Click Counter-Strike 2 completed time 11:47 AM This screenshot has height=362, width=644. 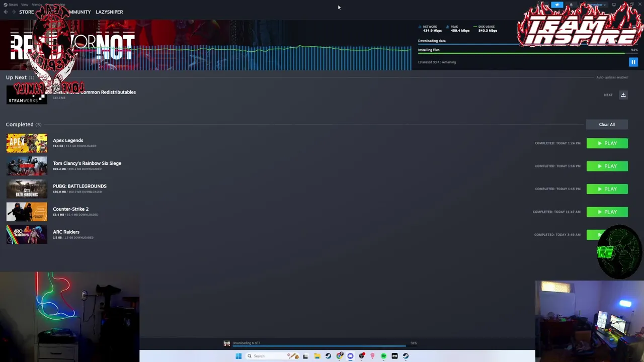coord(556,212)
